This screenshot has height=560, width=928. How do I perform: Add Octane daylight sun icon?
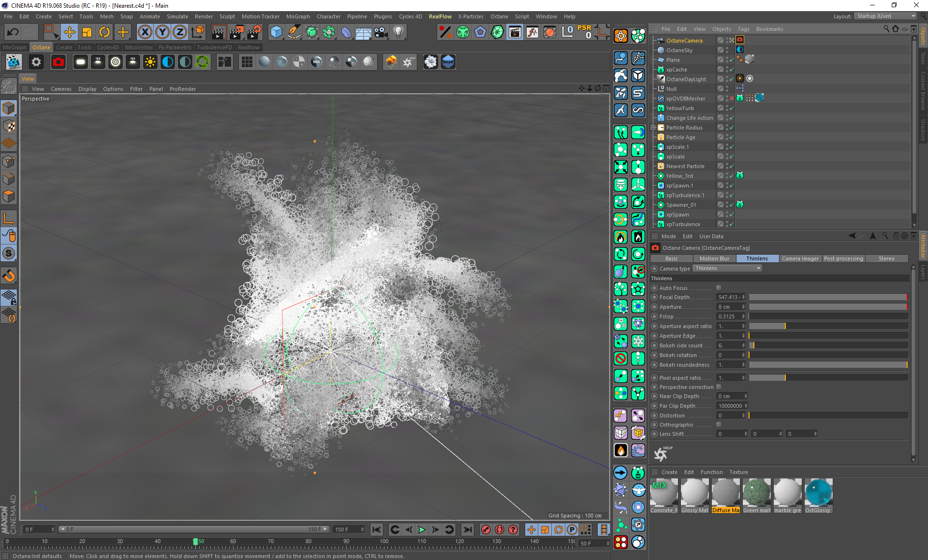(150, 62)
